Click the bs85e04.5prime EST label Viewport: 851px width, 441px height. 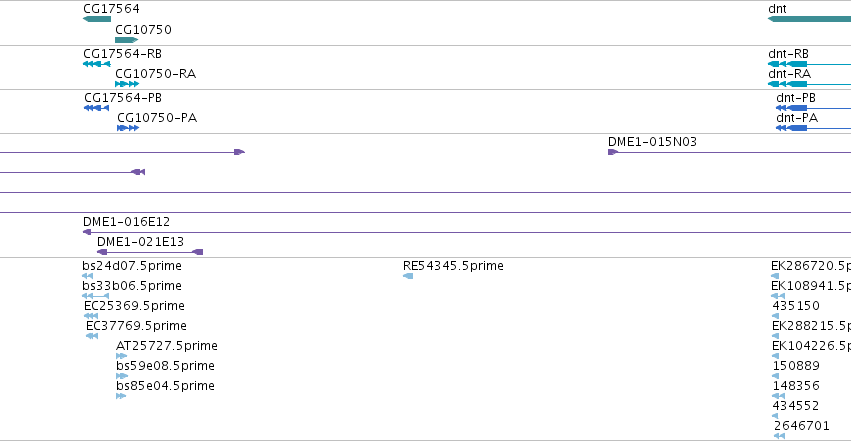pos(165,386)
